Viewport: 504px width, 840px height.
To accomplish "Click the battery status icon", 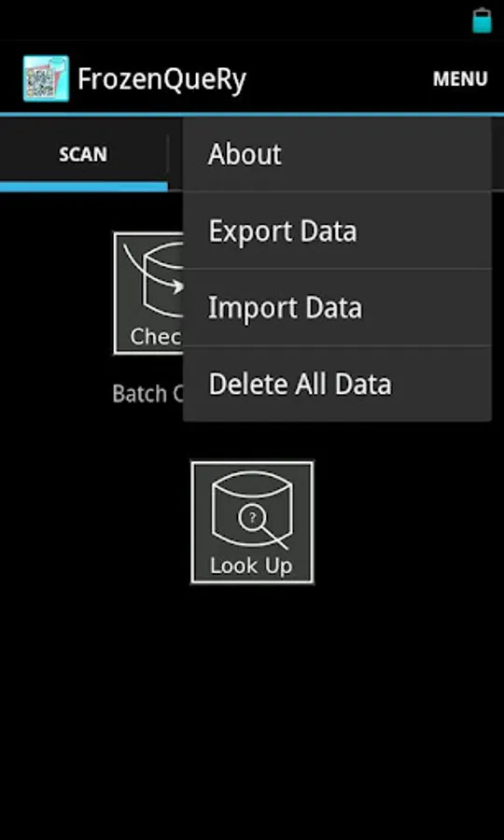I will 482,21.
